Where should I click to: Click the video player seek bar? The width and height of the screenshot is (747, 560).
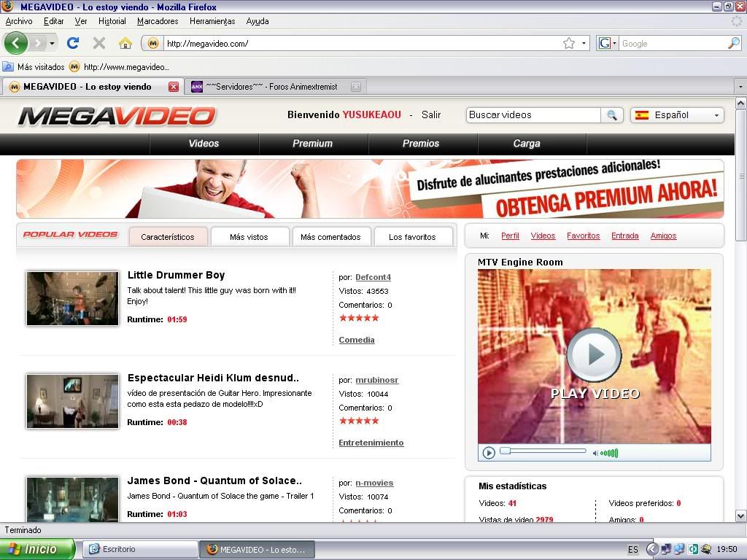click(x=543, y=451)
